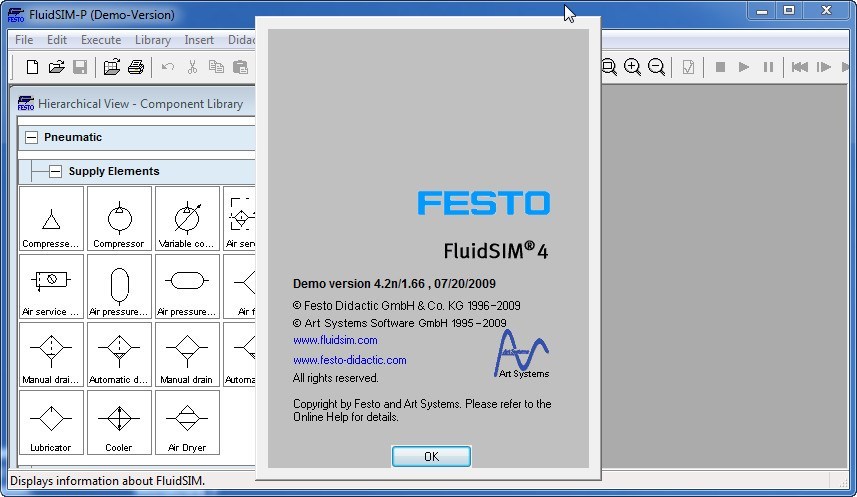Select the Compressor component symbol

(119, 219)
